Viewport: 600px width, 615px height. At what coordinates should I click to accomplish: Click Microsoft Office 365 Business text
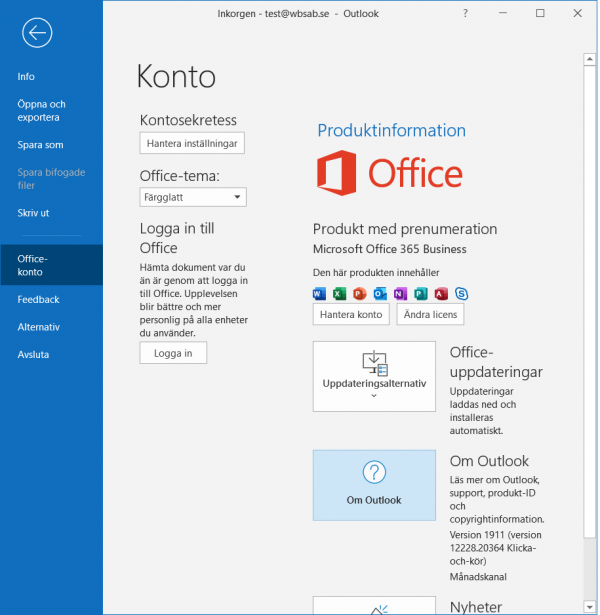pos(389,249)
